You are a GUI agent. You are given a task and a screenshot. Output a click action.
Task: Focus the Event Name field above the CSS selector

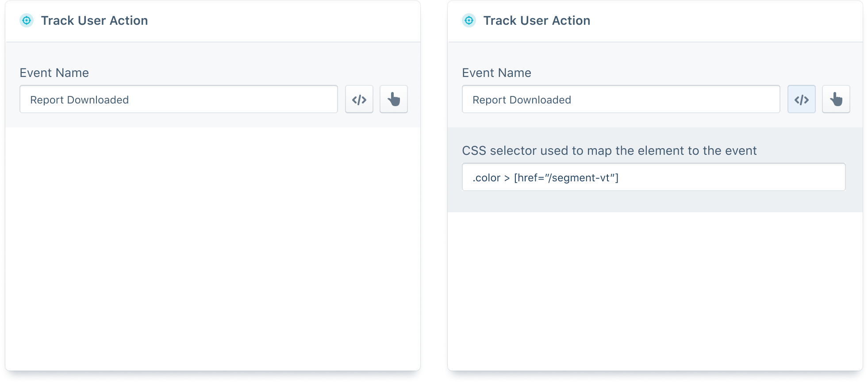click(621, 100)
